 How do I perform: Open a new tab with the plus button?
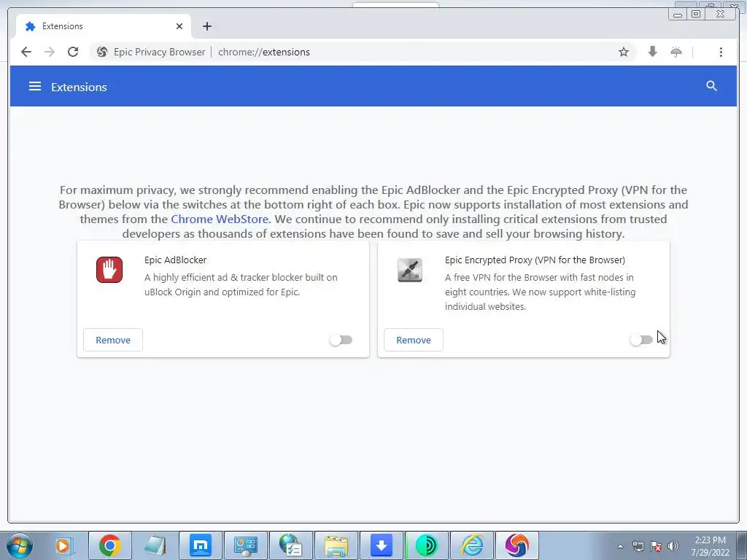(206, 26)
